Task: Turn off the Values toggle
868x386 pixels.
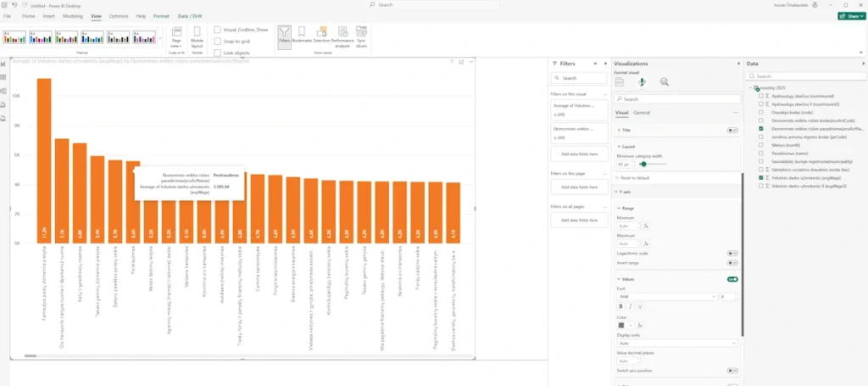Action: tap(733, 280)
